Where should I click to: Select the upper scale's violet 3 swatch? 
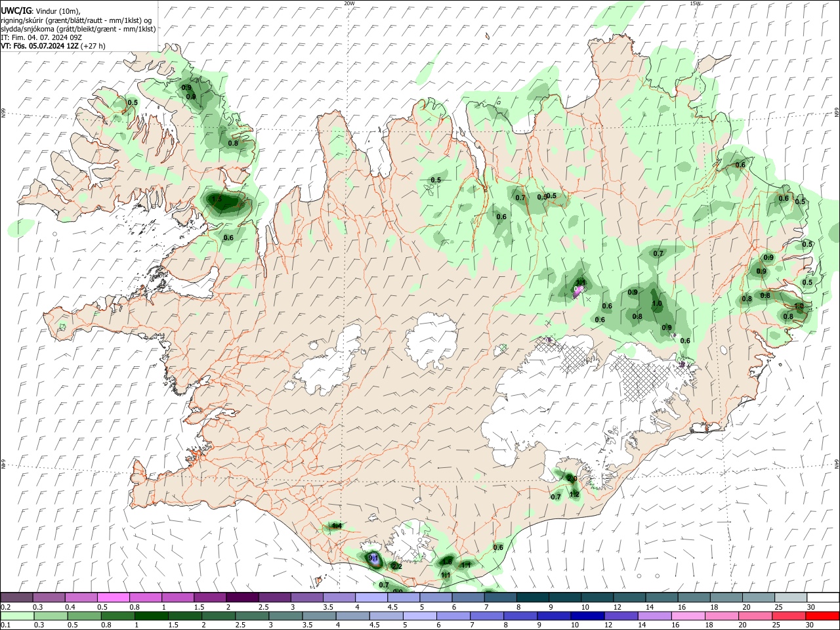[306, 598]
